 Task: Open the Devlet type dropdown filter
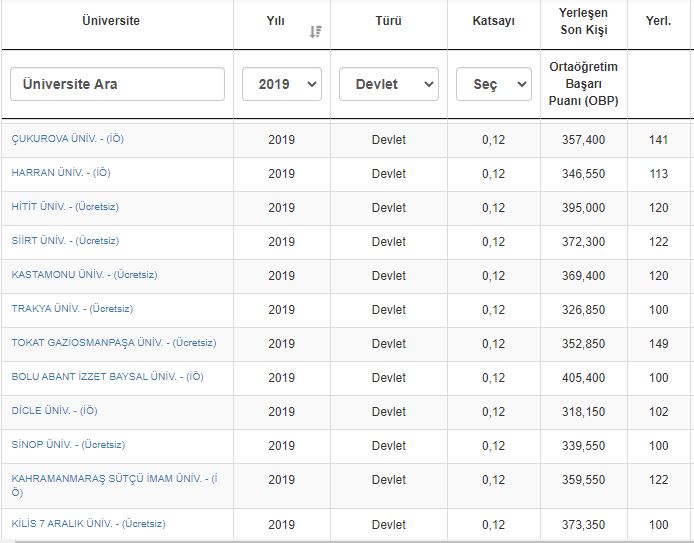(x=389, y=84)
